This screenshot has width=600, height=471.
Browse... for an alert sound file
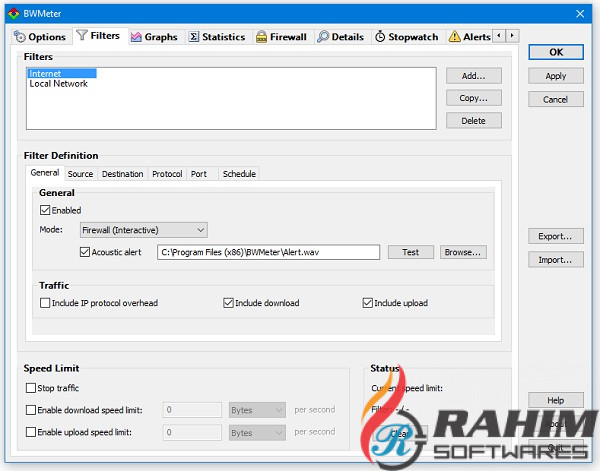(x=463, y=252)
